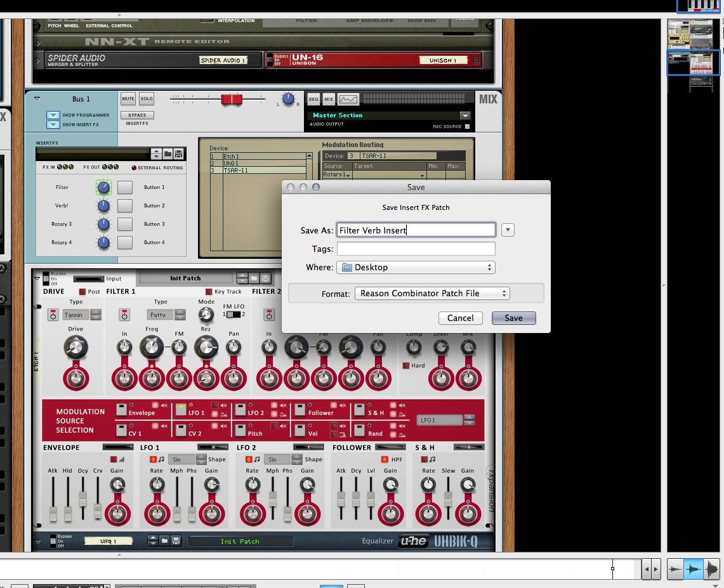Open the Insert FX browse patch folder icon
This screenshot has width=724, height=588.
click(x=168, y=154)
